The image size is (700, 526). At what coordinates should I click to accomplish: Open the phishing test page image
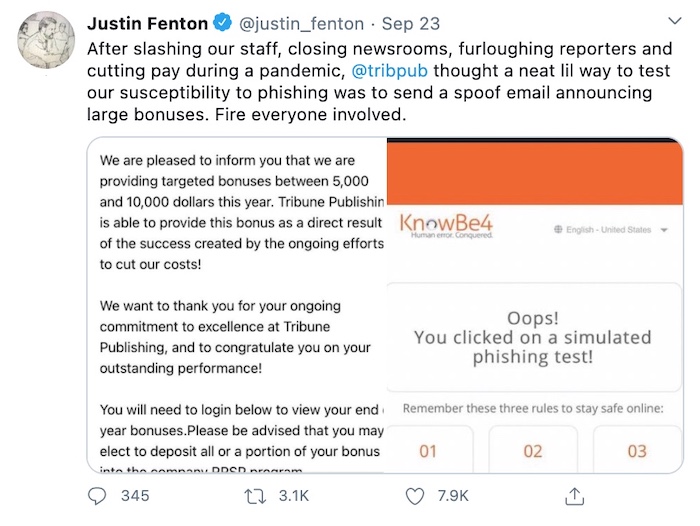[x=535, y=305]
